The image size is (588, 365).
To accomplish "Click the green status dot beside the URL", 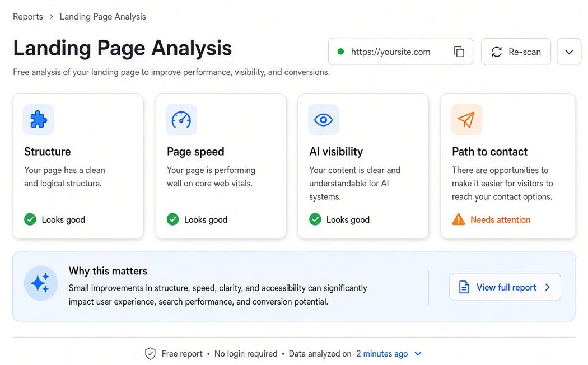I will tap(340, 52).
